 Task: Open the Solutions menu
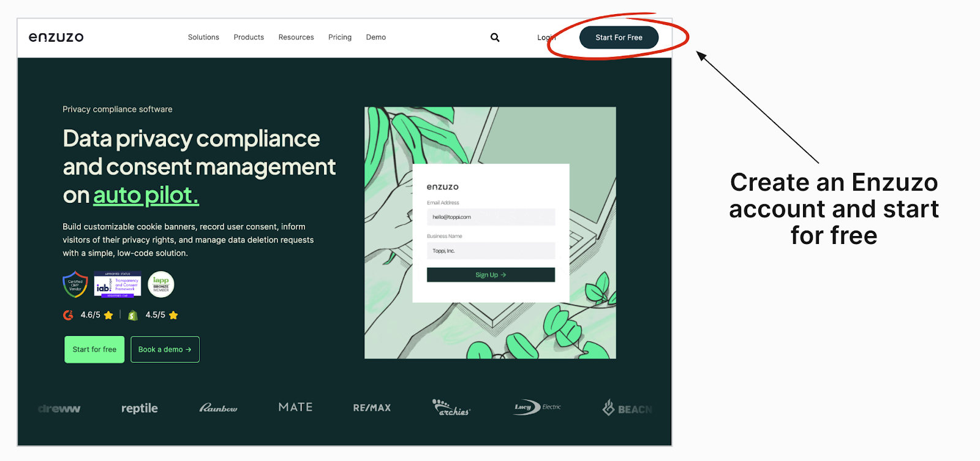203,37
